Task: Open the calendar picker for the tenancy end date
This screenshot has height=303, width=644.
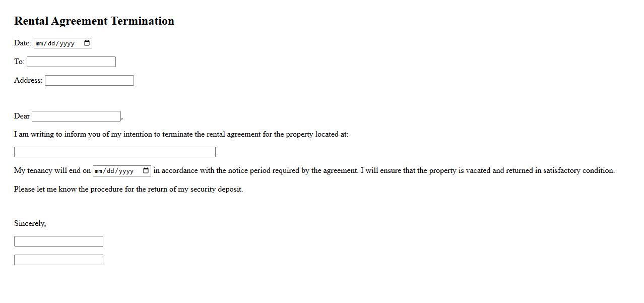Action: 146,171
